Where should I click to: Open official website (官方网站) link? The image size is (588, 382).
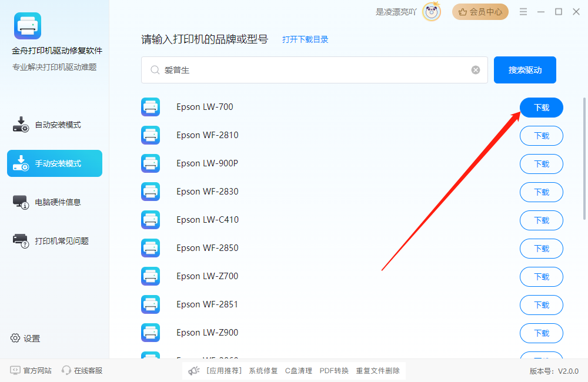pos(31,370)
